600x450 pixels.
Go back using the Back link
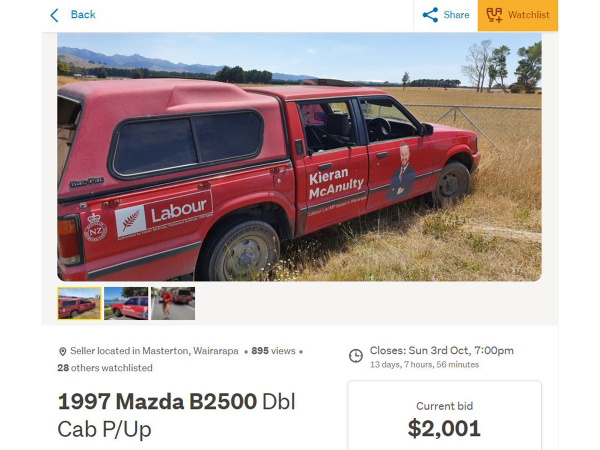point(83,15)
